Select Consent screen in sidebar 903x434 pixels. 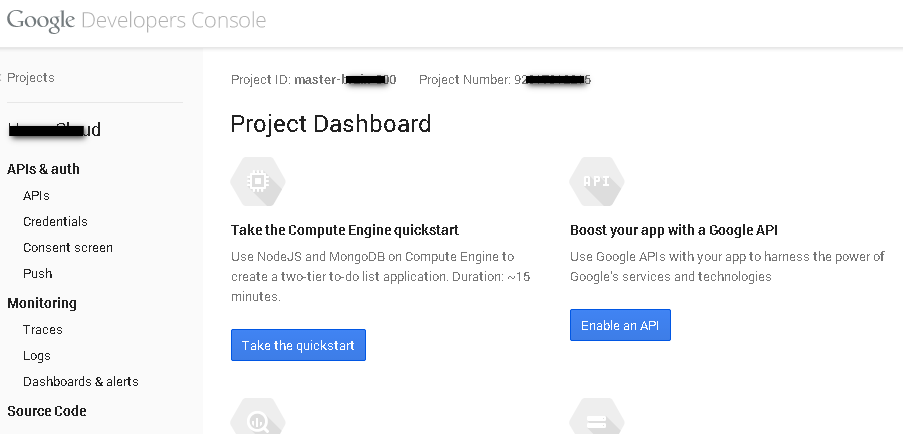coord(68,248)
